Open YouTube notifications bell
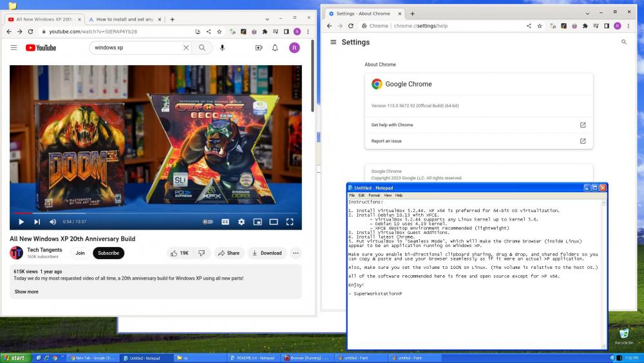644x363 pixels. pyautogui.click(x=275, y=48)
